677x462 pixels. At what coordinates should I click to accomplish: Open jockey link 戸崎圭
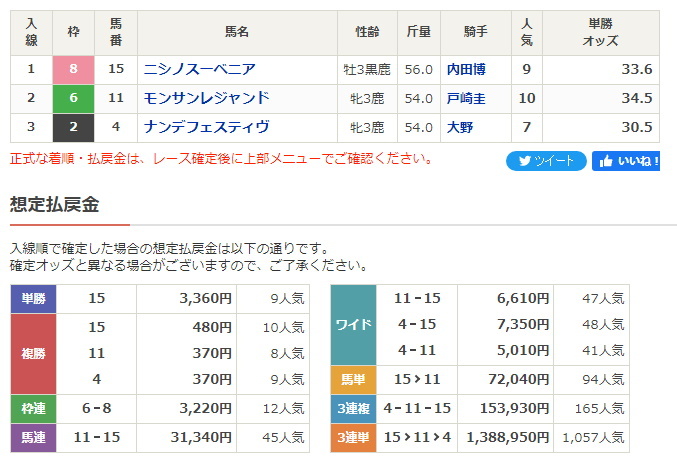point(466,98)
